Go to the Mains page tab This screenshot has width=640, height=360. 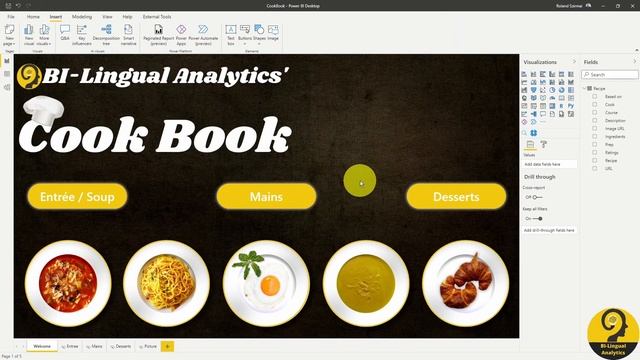click(x=94, y=346)
